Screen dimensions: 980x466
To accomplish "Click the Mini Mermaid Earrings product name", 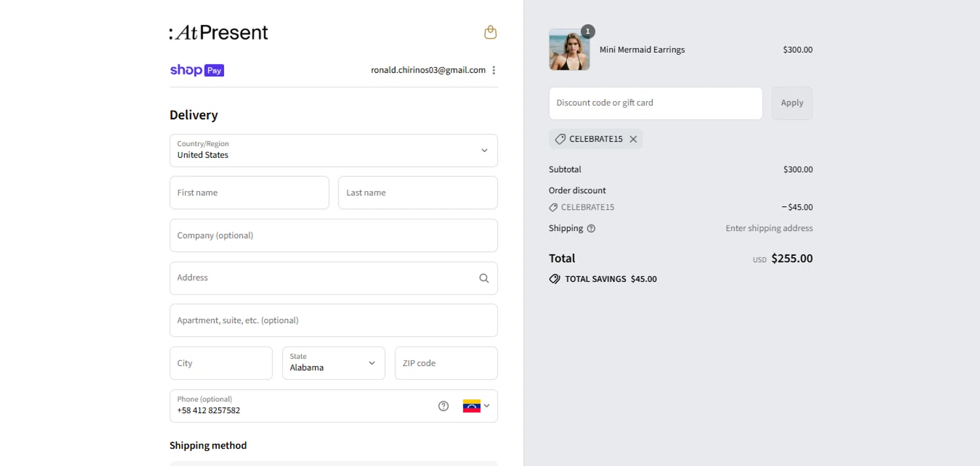I will click(x=642, y=50).
